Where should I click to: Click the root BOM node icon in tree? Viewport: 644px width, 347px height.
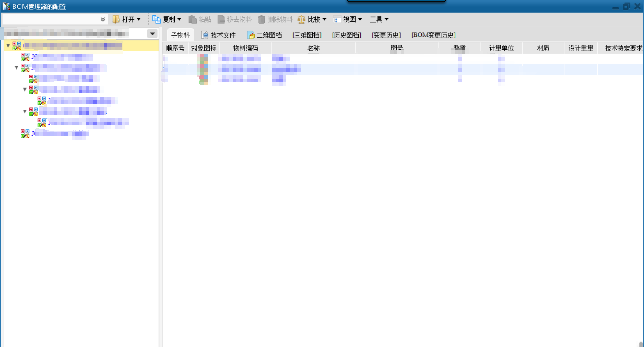(17, 46)
